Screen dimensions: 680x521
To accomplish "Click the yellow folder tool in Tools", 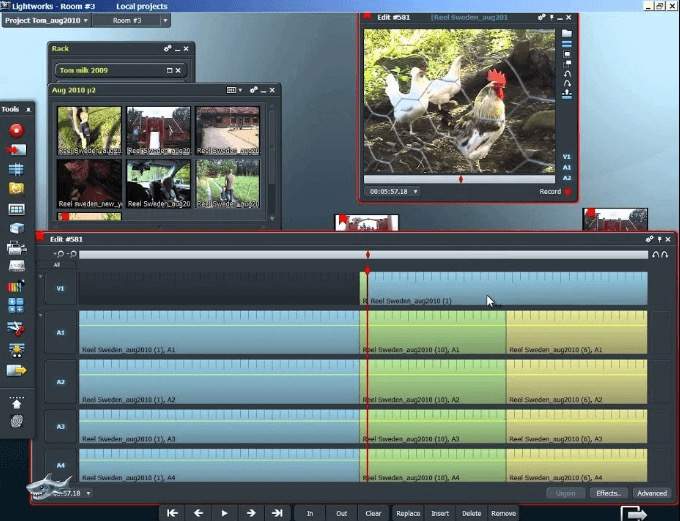I will pos(16,188).
